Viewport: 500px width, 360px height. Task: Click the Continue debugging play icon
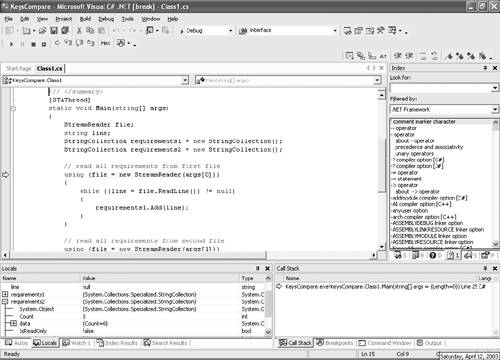(11, 44)
